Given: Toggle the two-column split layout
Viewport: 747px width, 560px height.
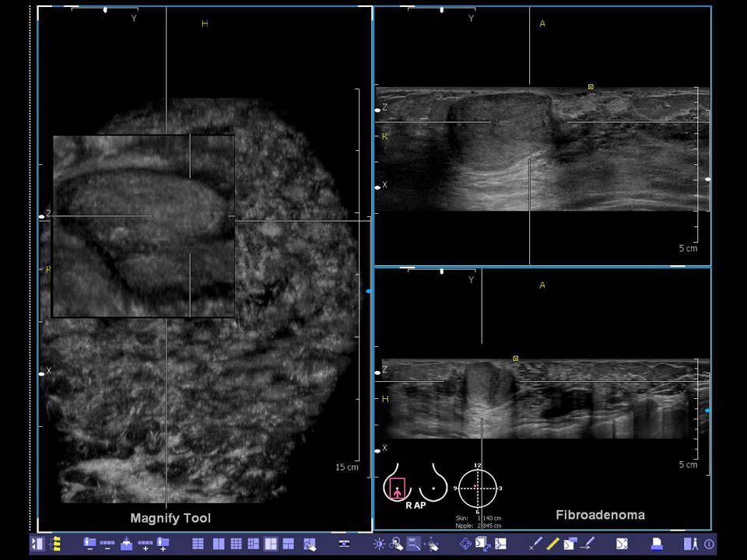Looking at the screenshot, I should click(x=219, y=544).
